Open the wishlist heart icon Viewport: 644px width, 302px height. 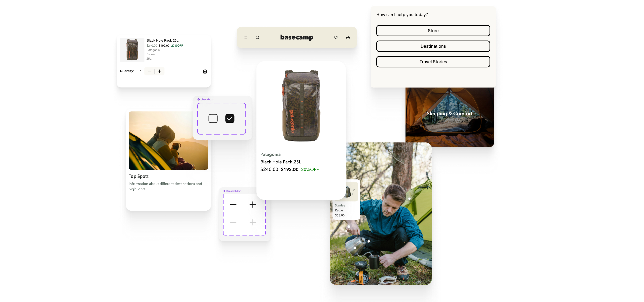click(336, 38)
